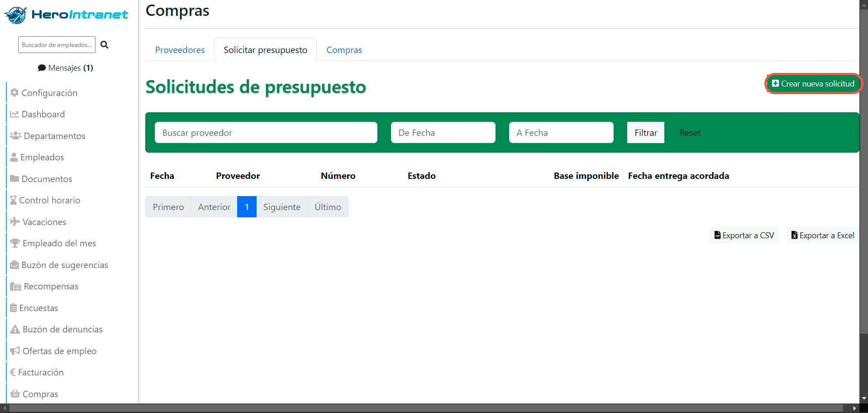Click the Vacaciones airplane icon

tap(15, 221)
